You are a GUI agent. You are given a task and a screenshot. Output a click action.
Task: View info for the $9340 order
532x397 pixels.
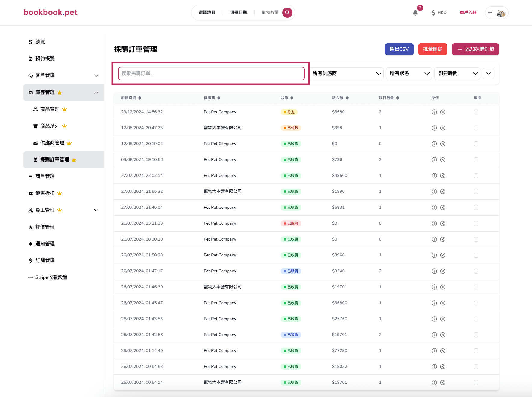click(x=434, y=271)
